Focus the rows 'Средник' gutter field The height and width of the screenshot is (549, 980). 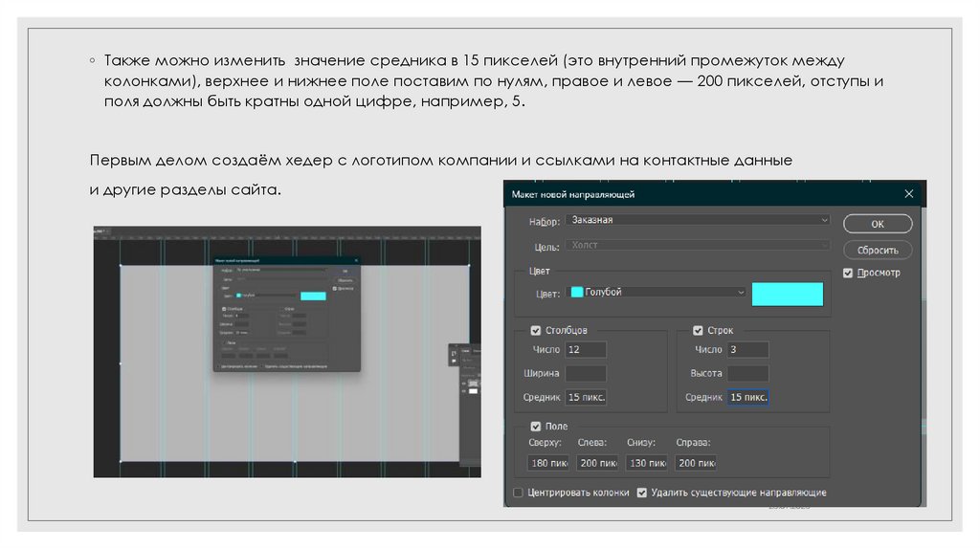tap(747, 396)
